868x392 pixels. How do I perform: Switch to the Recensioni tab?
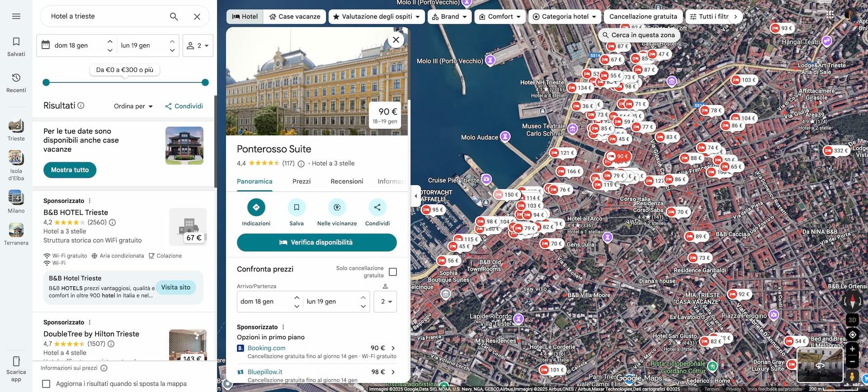coord(347,182)
